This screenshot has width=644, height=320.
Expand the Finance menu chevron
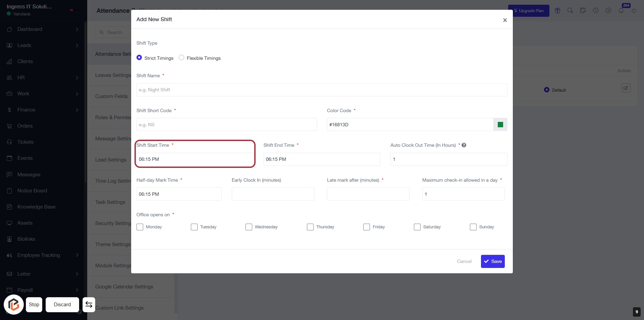(77, 110)
